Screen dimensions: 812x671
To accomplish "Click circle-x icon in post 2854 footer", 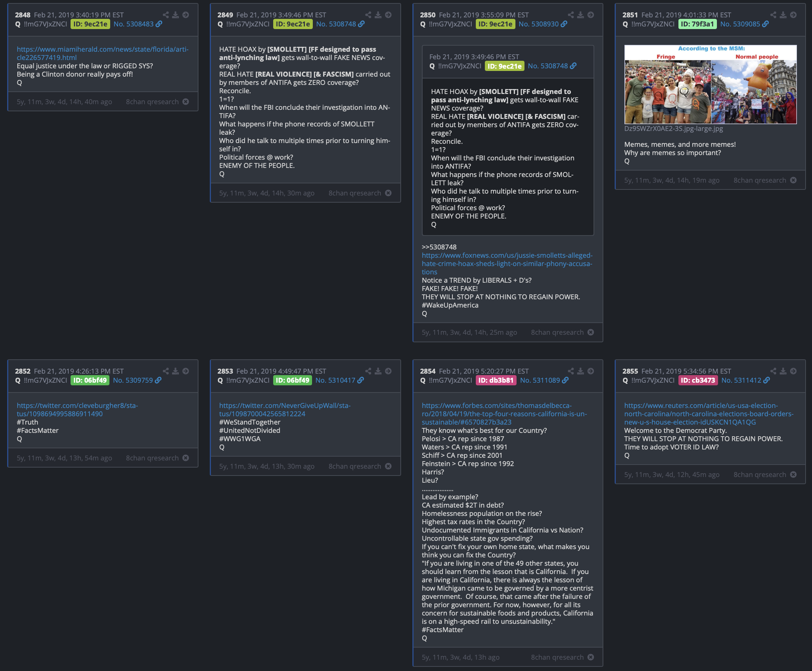I will (591, 657).
